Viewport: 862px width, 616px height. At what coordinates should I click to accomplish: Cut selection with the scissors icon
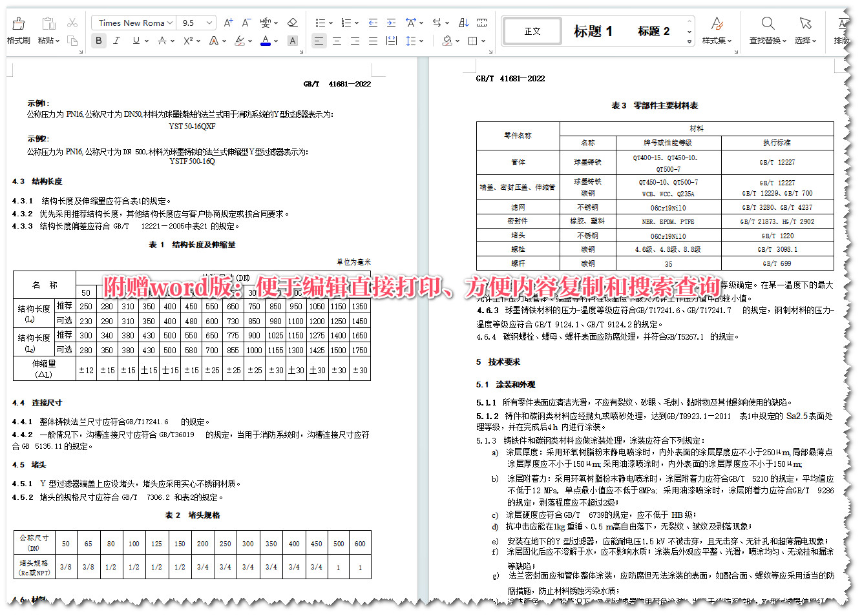click(x=72, y=21)
